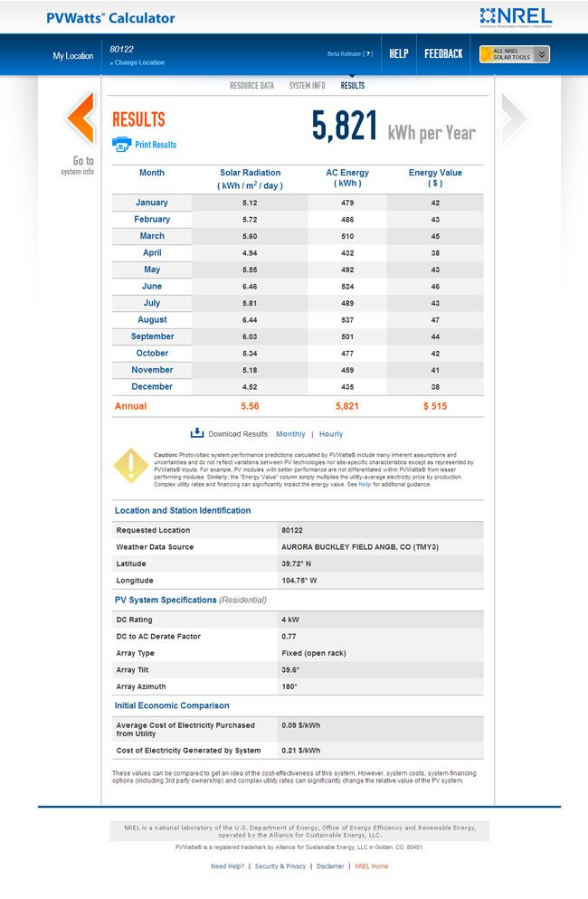Open the Help menu in header
This screenshot has width=588, height=899.
[x=399, y=54]
